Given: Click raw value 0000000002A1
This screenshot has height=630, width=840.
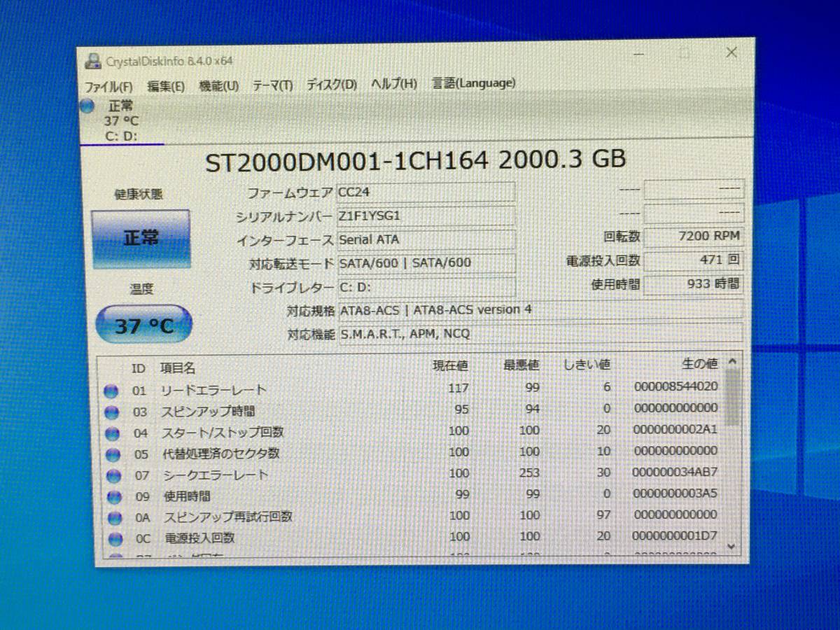Looking at the screenshot, I should (x=675, y=429).
